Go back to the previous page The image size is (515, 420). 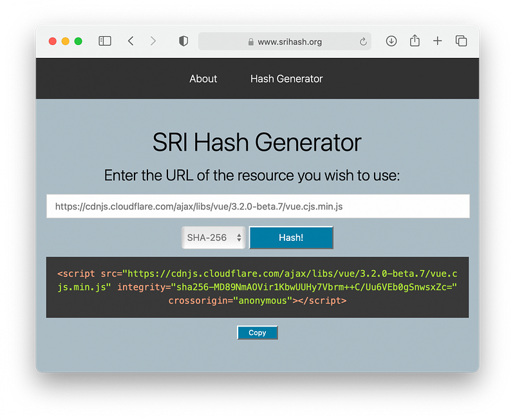pyautogui.click(x=131, y=41)
